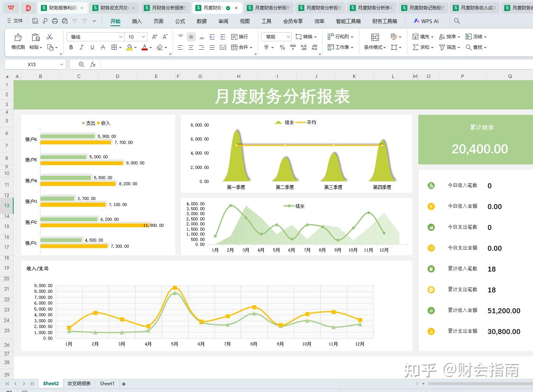Increase font size with A+ icon
The width and height of the screenshot is (533, 392).
[154, 37]
